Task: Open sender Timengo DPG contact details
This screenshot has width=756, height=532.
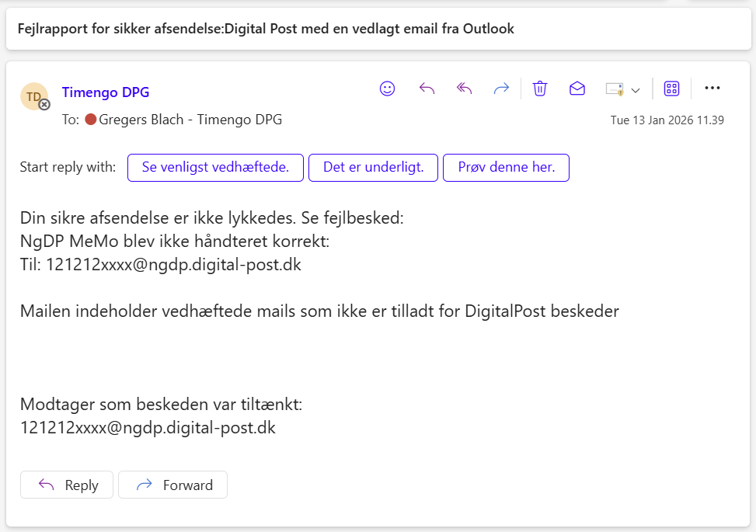Action: click(x=105, y=92)
